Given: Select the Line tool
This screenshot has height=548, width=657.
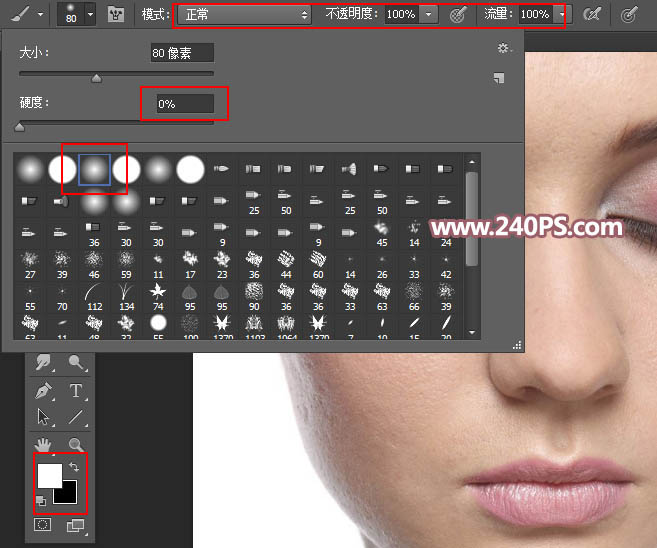Looking at the screenshot, I should pos(75,417).
